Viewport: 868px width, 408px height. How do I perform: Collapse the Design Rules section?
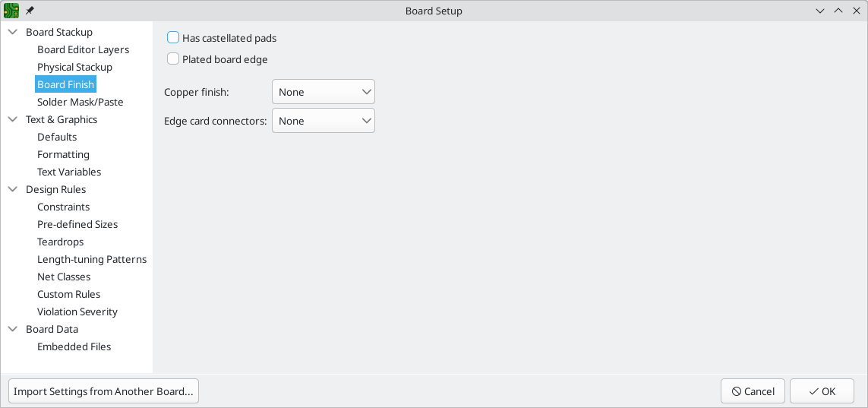pyautogui.click(x=12, y=189)
